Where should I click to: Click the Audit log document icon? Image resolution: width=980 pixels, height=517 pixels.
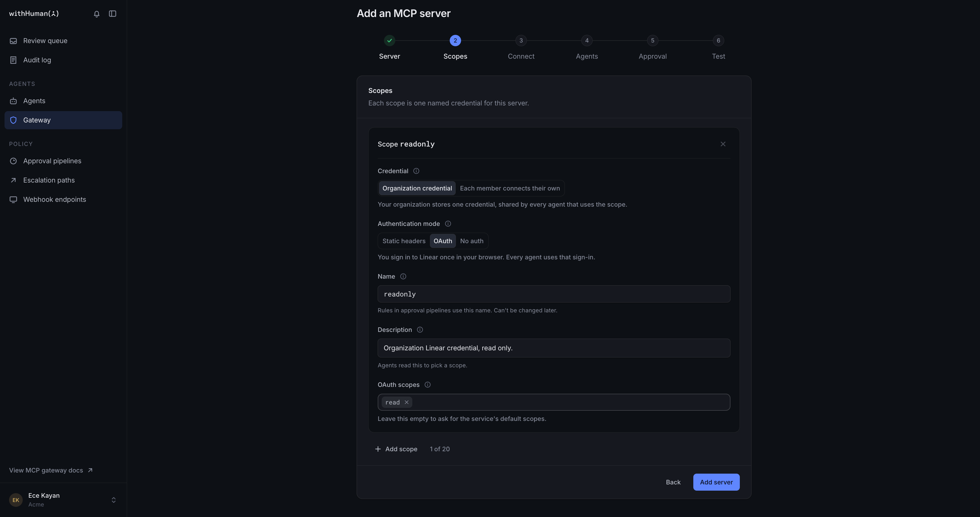13,60
